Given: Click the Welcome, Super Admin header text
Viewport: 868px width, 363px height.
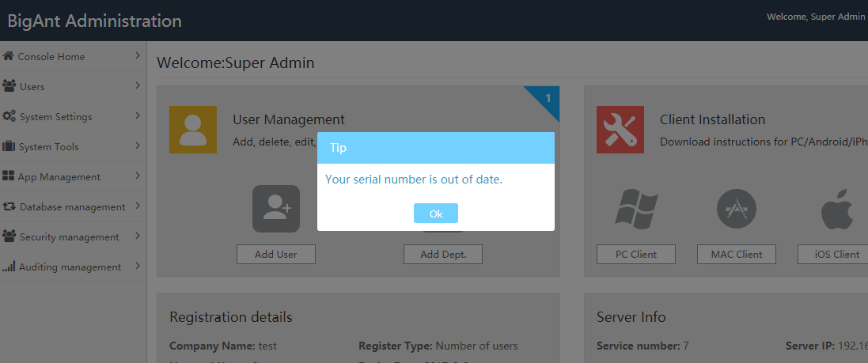Looking at the screenshot, I should (x=816, y=17).
